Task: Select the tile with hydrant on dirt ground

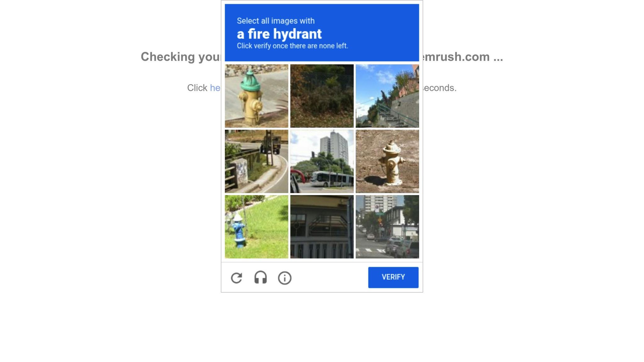Action: (387, 162)
